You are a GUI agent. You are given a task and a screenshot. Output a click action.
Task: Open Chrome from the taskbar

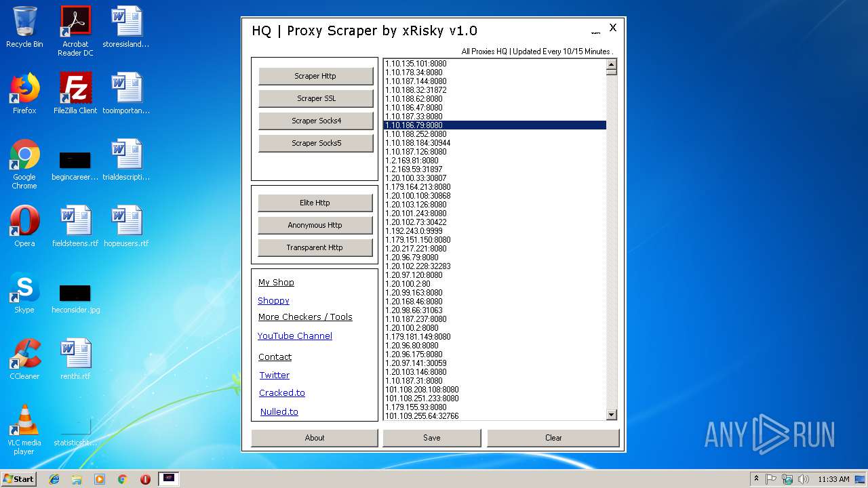123,479
